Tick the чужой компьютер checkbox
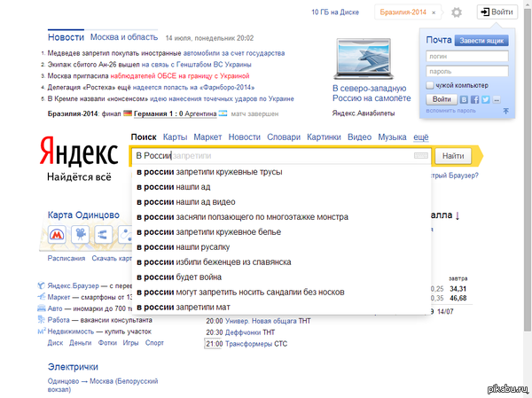Screen dimensions: 532x398 tap(430, 85)
